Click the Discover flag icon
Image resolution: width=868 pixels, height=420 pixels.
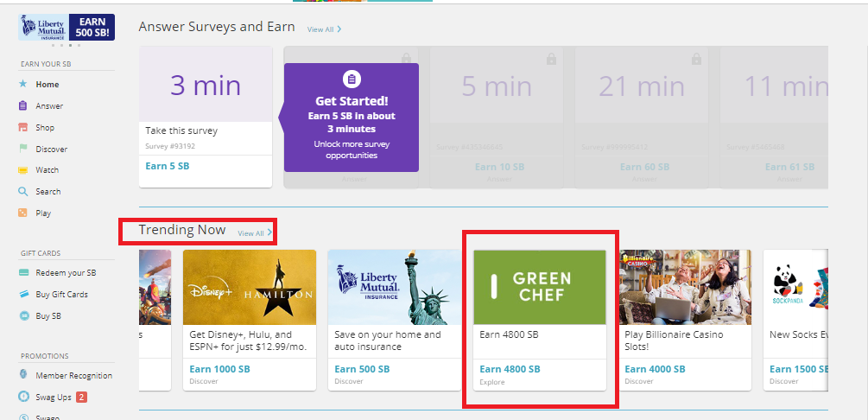[22, 149]
